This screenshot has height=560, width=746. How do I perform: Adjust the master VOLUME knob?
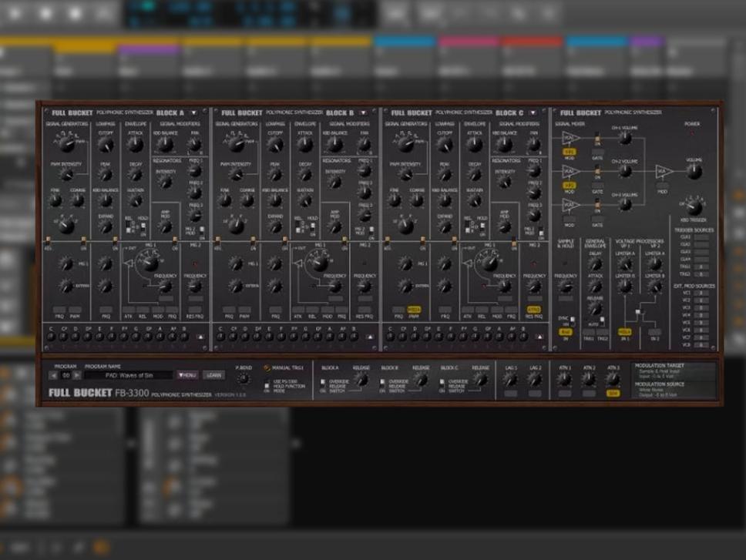click(x=693, y=172)
